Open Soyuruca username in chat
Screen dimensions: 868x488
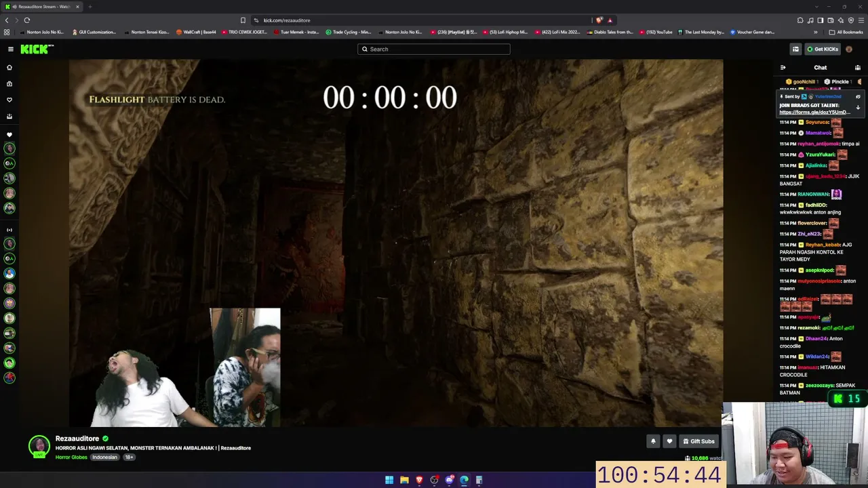pos(817,123)
